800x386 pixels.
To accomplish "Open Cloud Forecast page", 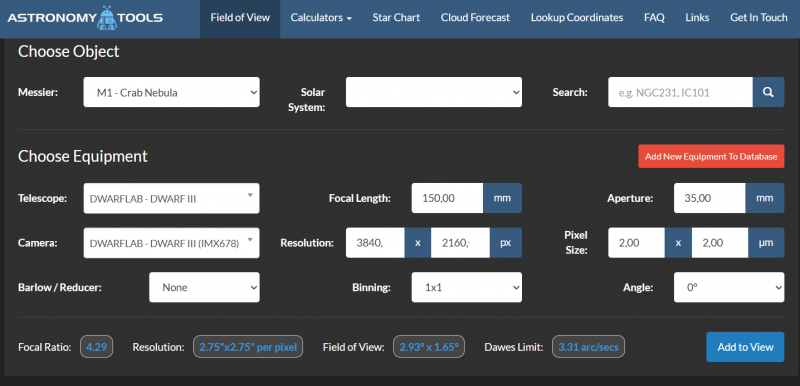I will 475,18.
